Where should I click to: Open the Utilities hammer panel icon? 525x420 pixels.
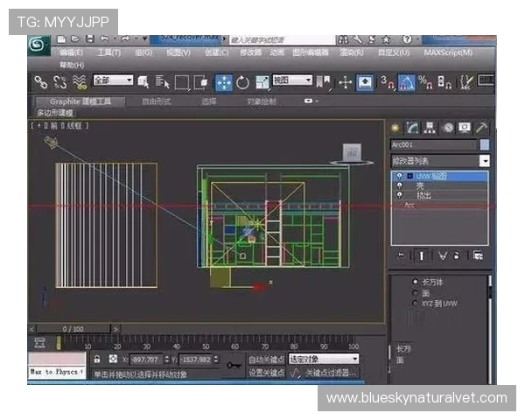480,128
